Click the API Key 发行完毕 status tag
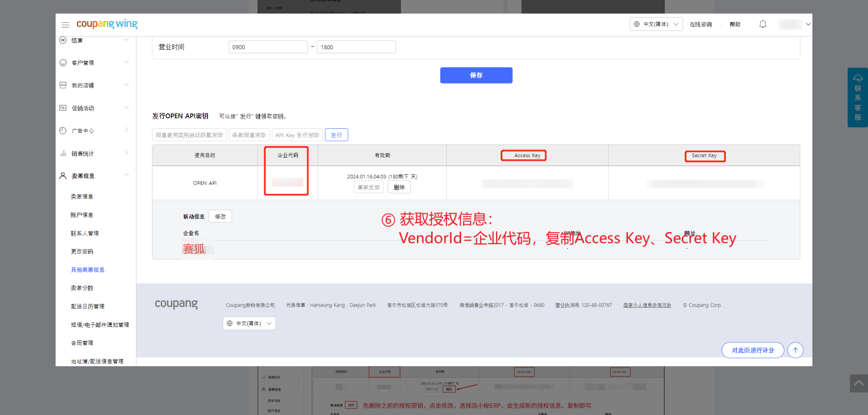Viewport: 868px width, 415px height. point(297,135)
